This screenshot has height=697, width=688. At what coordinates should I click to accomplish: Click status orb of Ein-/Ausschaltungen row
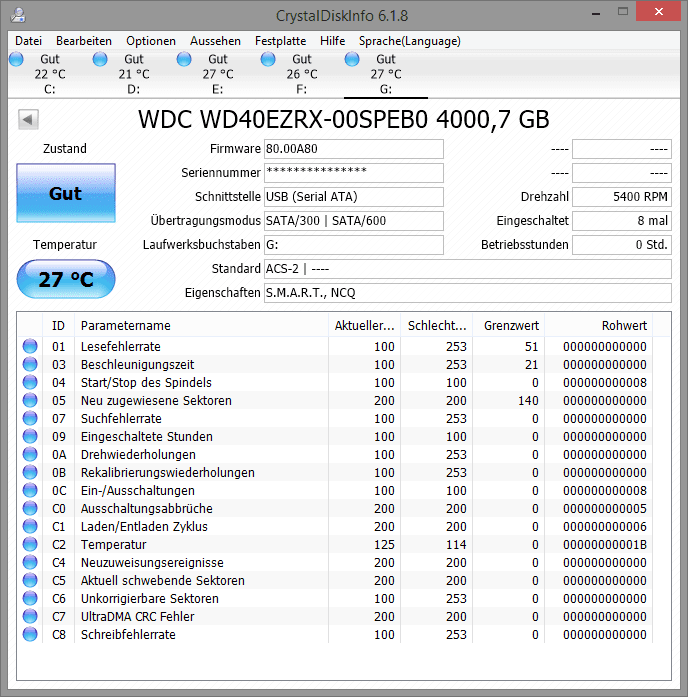point(30,490)
